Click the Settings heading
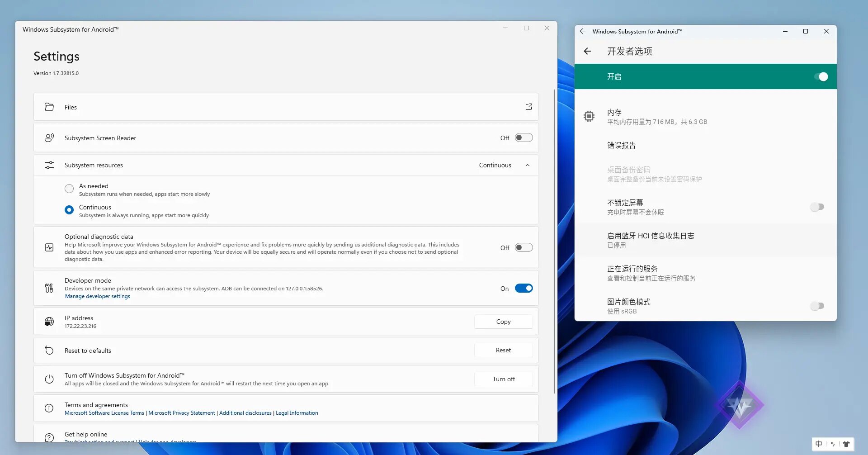Image resolution: width=868 pixels, height=455 pixels. [57, 56]
